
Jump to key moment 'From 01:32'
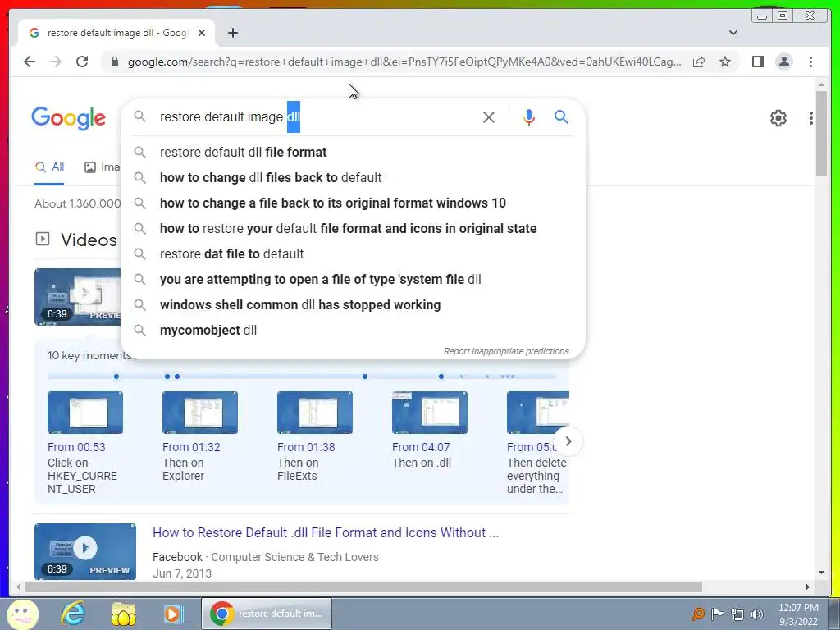(x=191, y=447)
